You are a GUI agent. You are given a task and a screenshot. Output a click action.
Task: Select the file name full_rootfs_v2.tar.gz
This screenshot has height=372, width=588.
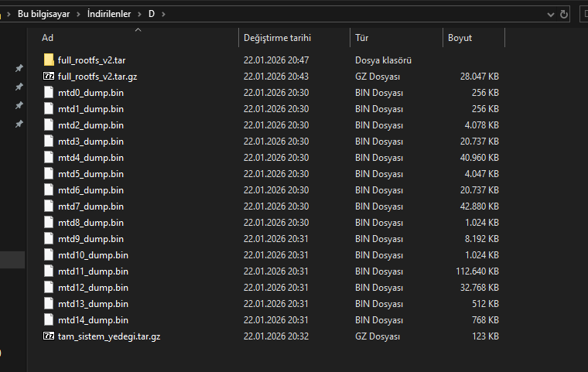97,77
